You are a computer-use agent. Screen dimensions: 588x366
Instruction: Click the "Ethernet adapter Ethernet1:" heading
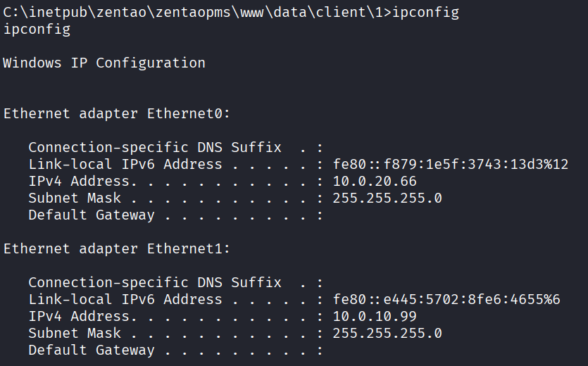(117, 248)
